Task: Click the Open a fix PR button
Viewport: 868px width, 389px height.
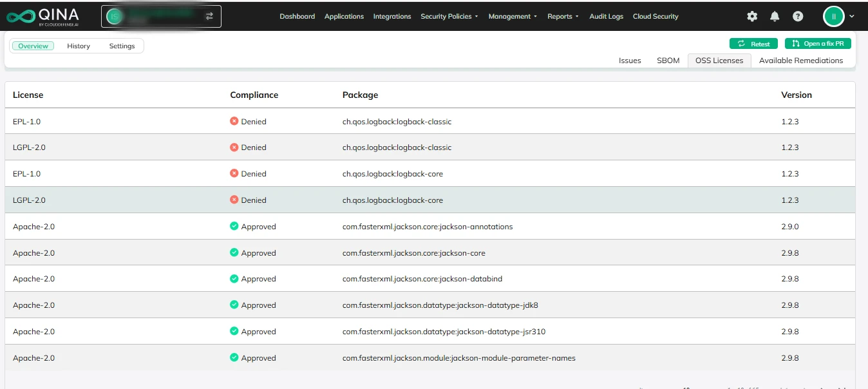Action: (x=818, y=44)
